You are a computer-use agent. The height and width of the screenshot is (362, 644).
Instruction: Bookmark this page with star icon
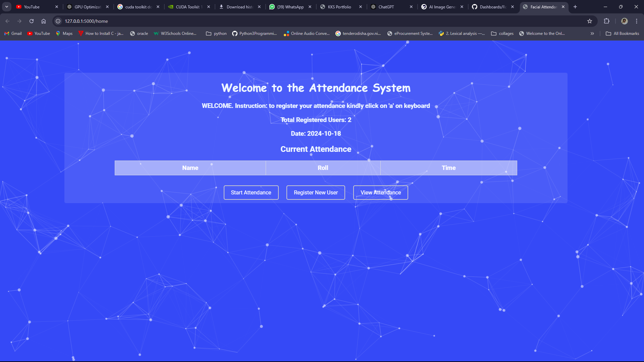(x=590, y=21)
